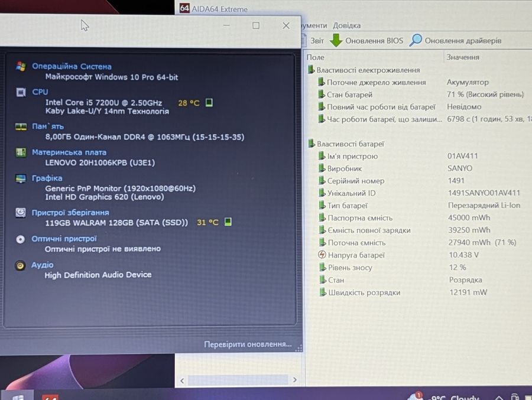Click the horizontal scrollbar thumb in AIDA64

coord(238,380)
